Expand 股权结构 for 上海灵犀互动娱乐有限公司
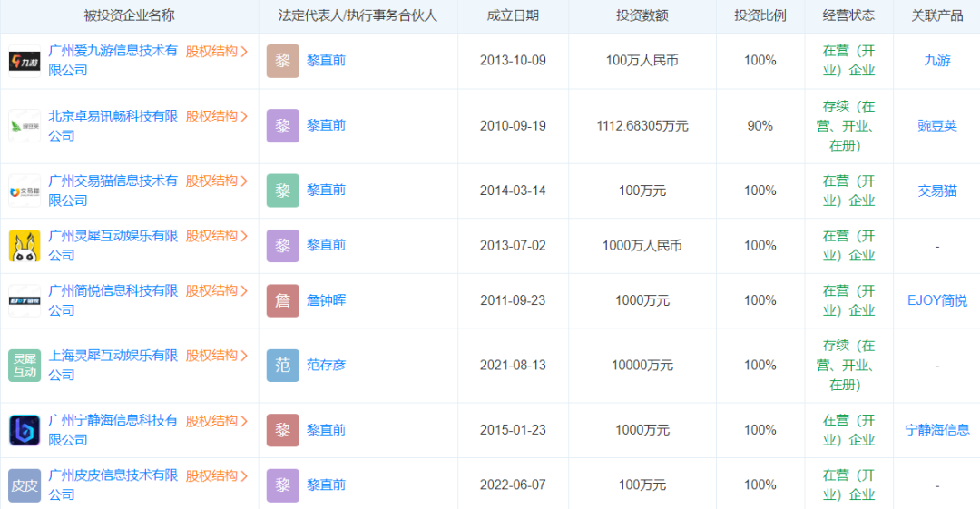The width and height of the screenshot is (980, 509). [x=217, y=356]
